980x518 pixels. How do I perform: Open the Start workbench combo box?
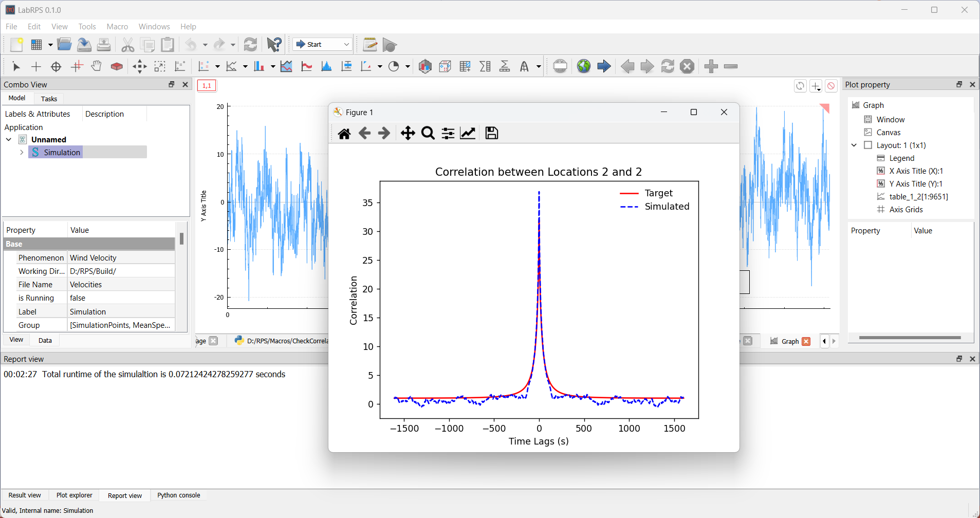(323, 45)
